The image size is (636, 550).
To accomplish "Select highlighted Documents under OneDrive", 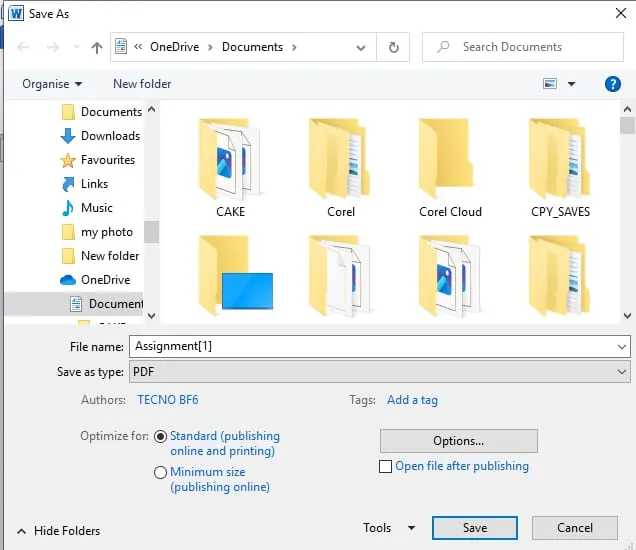I will (74, 304).
